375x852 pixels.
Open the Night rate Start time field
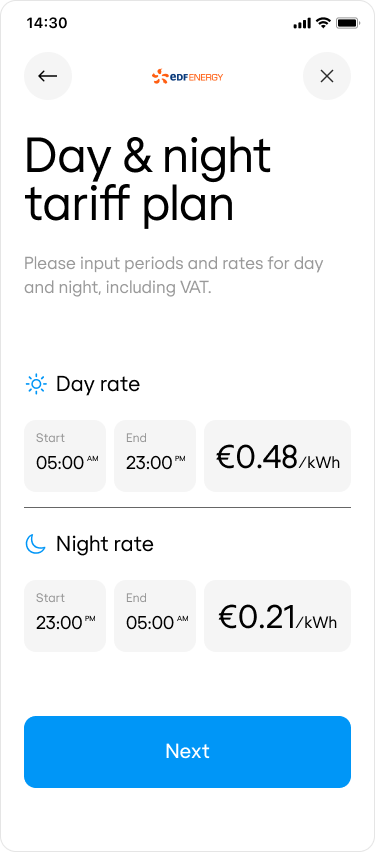click(x=65, y=616)
